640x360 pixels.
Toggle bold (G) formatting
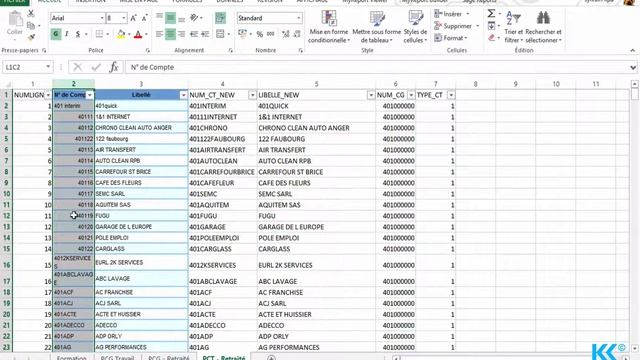[56, 34]
